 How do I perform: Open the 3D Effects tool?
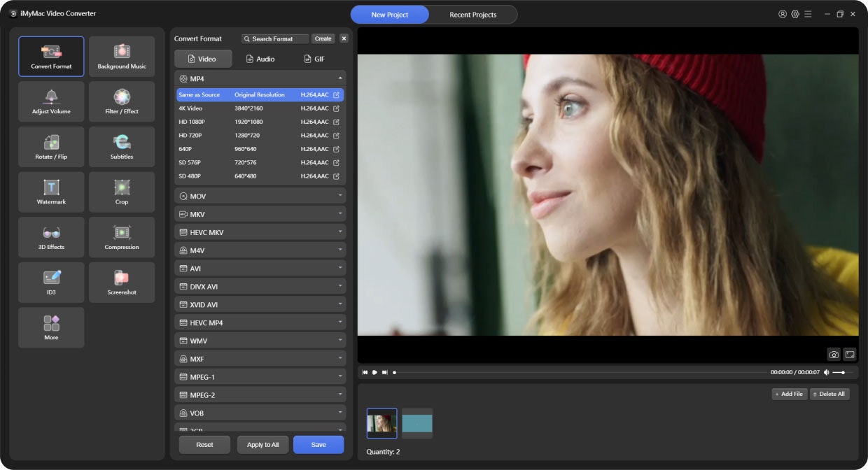point(51,237)
